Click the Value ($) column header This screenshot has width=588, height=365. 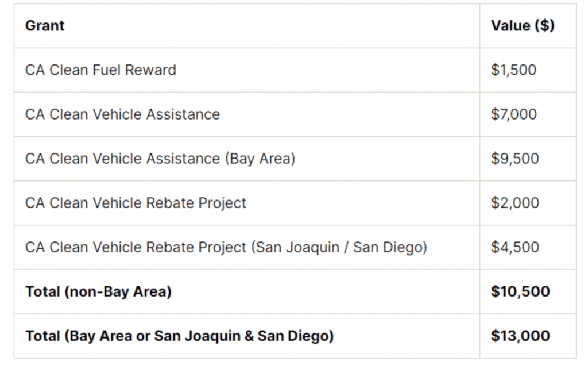[x=523, y=26]
